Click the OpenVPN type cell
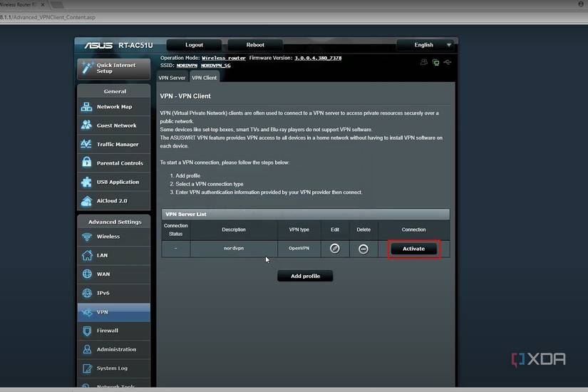588x392 pixels. (299, 248)
